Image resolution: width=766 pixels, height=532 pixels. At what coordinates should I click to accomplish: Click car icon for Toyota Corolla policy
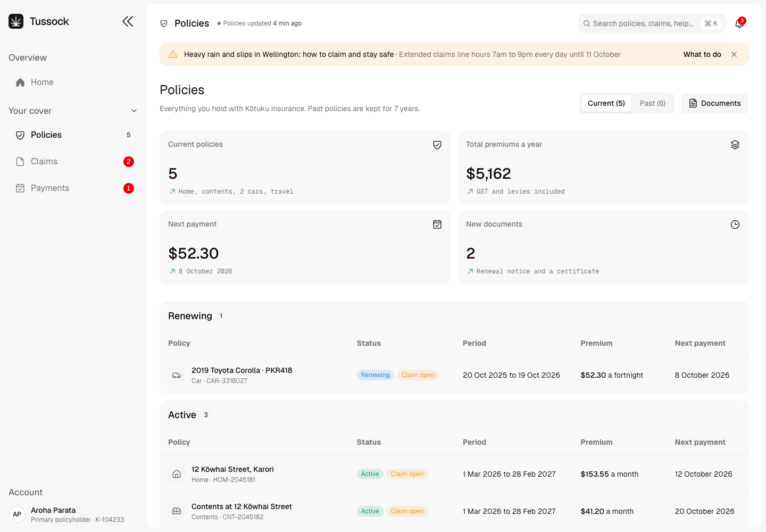(x=177, y=375)
